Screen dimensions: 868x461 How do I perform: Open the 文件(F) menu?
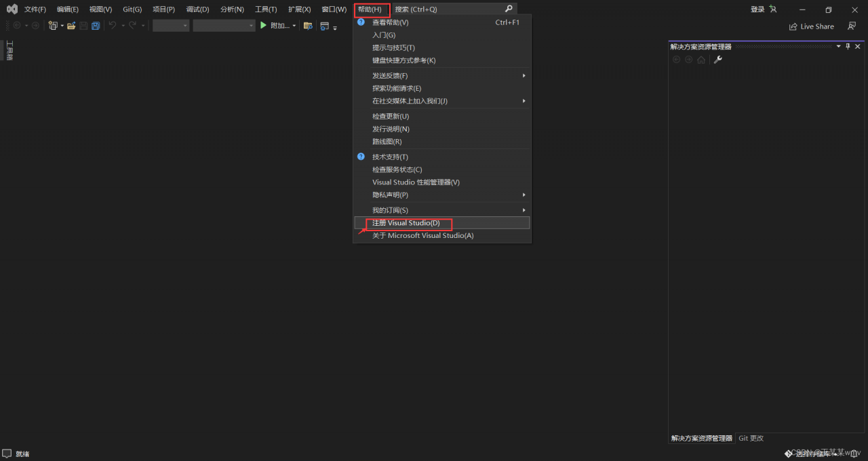(x=35, y=9)
